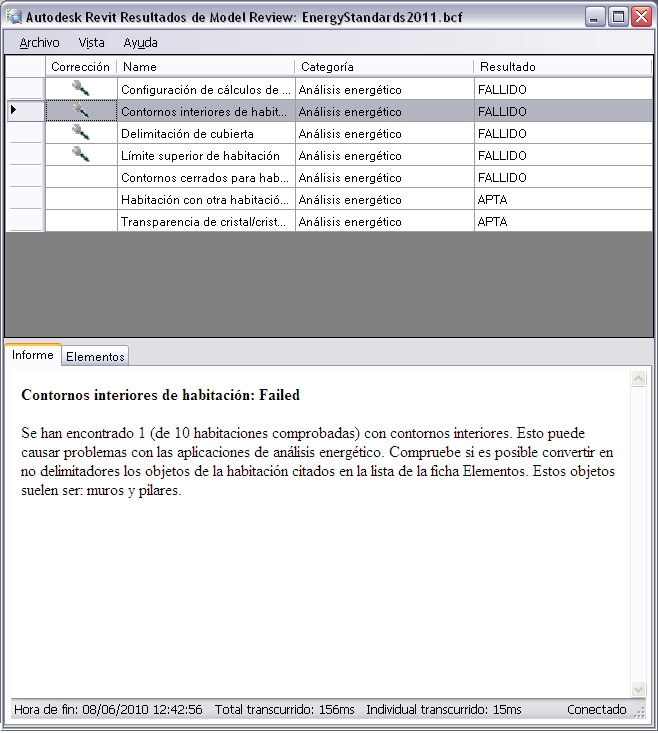
Task: Click the FALLIDO result of Delimitación de cubierta
Action: coord(563,134)
